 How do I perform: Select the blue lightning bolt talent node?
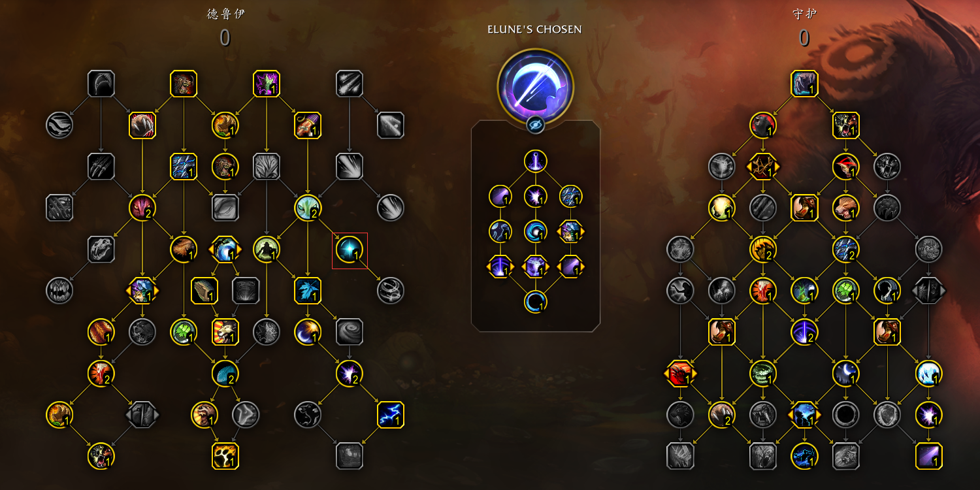tap(390, 414)
